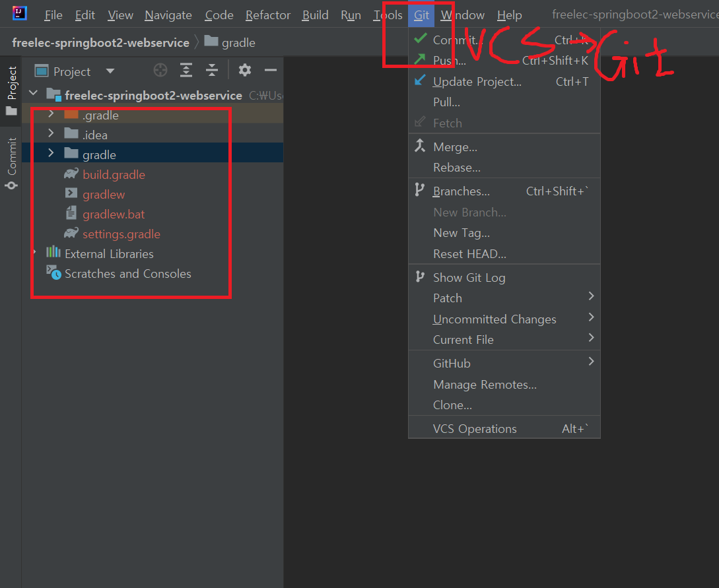Screen dimensions: 719x588
Task: Open the Project view dropdown arrow
Action: [110, 71]
